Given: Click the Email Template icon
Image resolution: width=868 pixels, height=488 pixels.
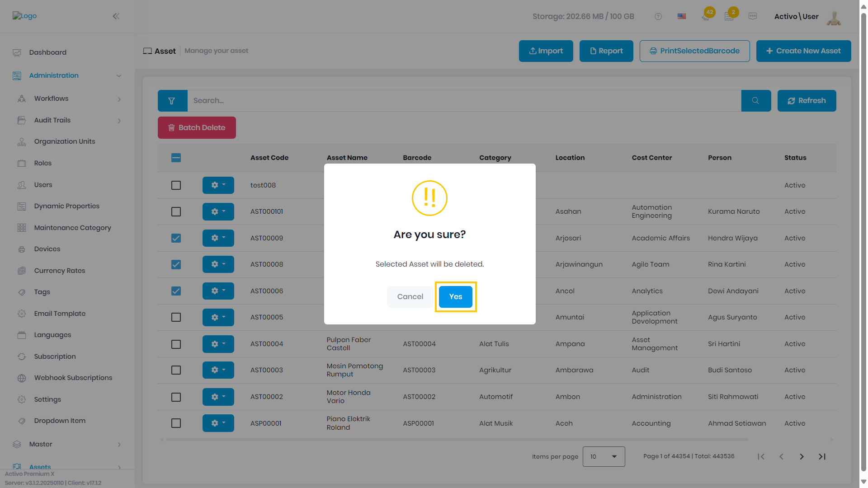Looking at the screenshot, I should point(22,314).
